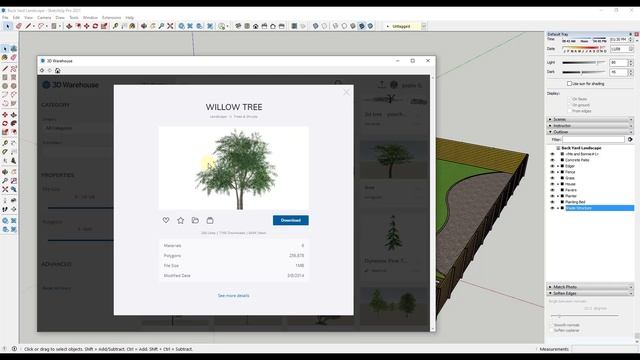Choose Rotate tool in left tool palette
The width and height of the screenshot is (640, 360).
[4, 123]
